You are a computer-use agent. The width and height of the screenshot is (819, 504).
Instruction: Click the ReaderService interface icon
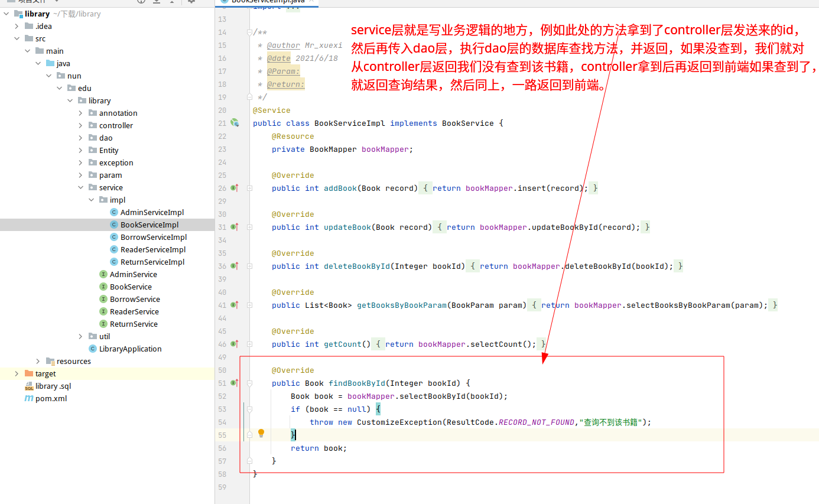point(103,311)
